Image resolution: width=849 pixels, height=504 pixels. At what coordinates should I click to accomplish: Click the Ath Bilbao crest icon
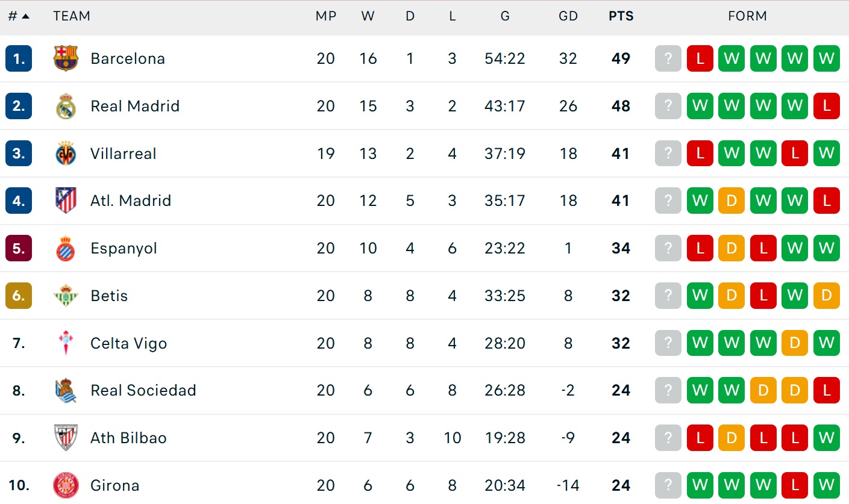[66, 438]
